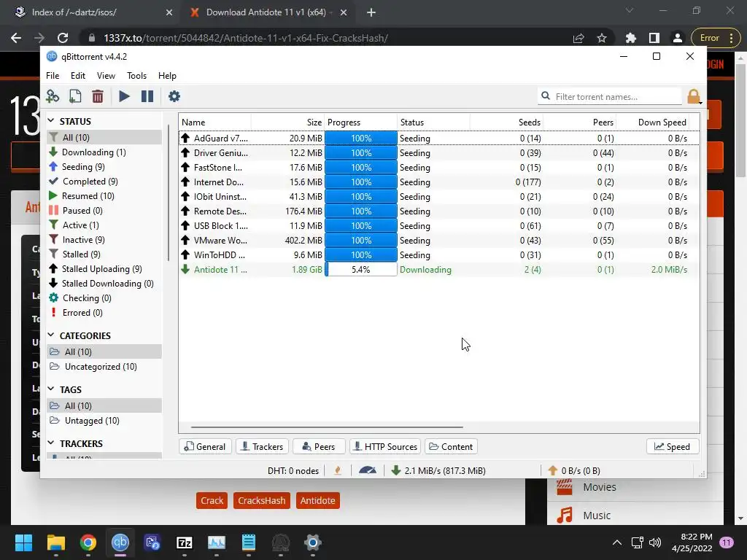Select the Uncategorized (10) category
The height and width of the screenshot is (560, 747).
point(104,367)
